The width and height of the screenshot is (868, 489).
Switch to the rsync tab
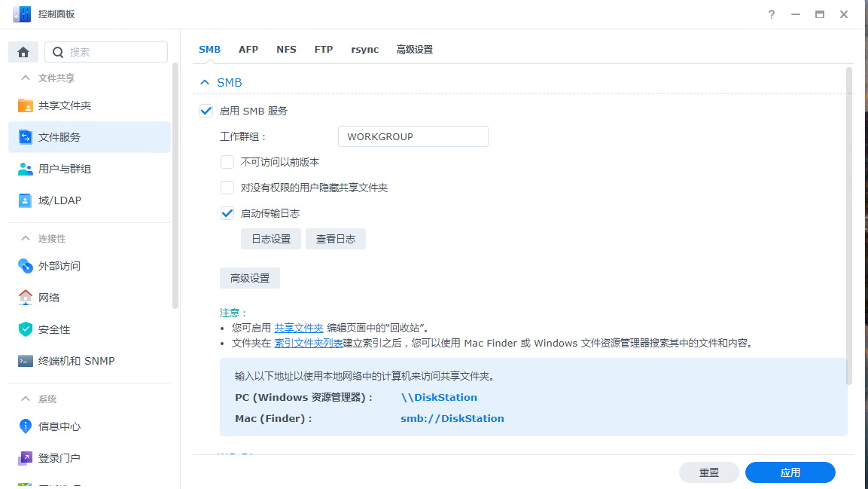(x=365, y=49)
